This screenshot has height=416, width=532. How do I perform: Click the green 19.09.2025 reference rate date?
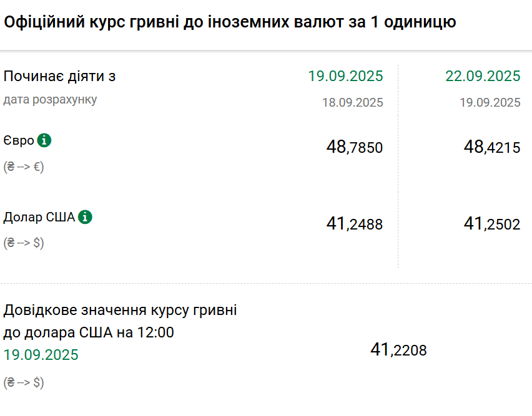[x=41, y=355]
